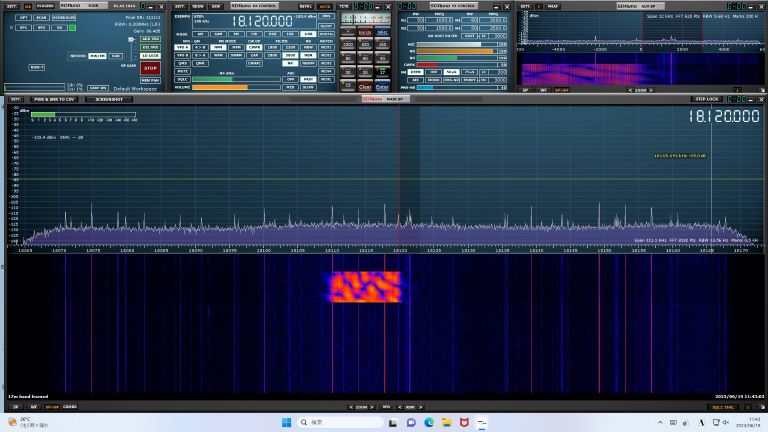Open the SCHEDULER button
The image size is (768, 432).
tap(64, 18)
